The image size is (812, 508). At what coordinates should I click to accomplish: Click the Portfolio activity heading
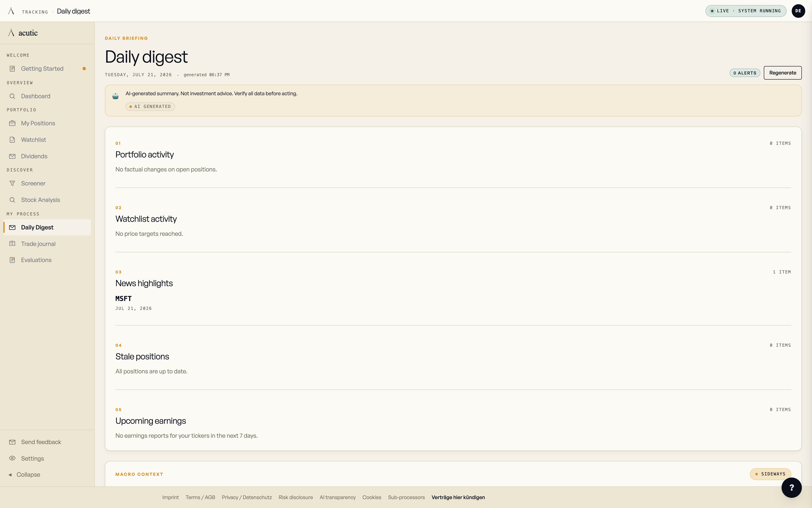tap(145, 155)
